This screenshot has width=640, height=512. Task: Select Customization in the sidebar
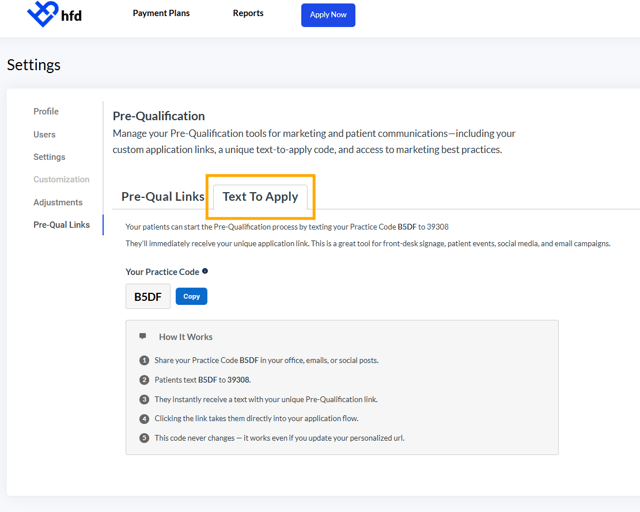[x=61, y=179]
